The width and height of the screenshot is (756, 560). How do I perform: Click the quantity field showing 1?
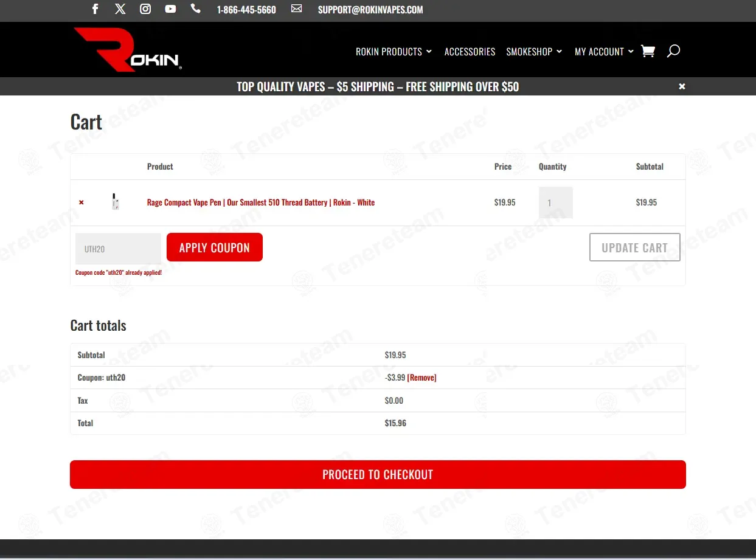[555, 202]
